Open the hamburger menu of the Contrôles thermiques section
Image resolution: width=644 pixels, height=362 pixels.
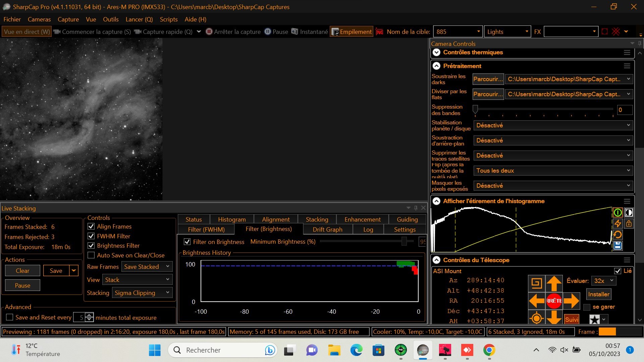coord(627,53)
